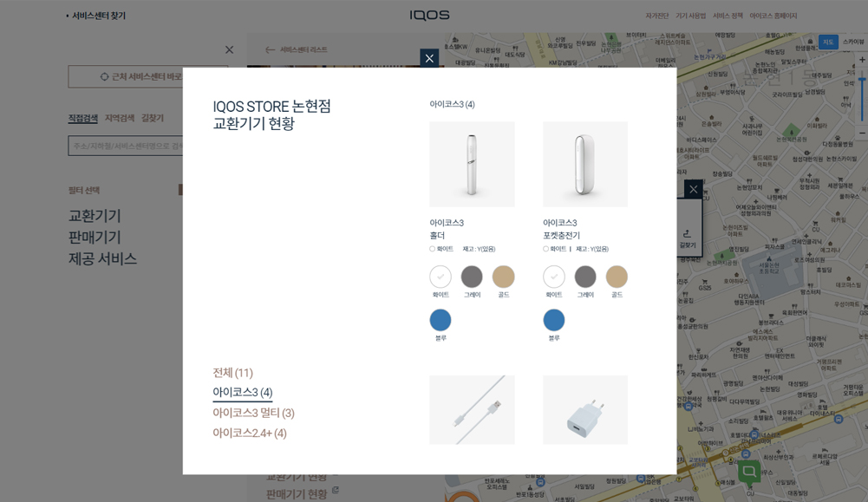868x502 pixels.
Task: Choose gold swatch for pocket charger
Action: 617,277
